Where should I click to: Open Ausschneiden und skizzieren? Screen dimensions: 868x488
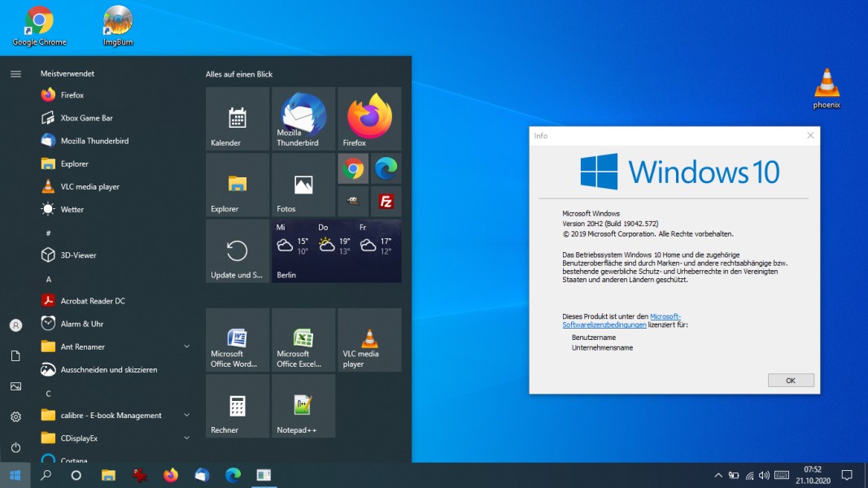pyautogui.click(x=116, y=369)
